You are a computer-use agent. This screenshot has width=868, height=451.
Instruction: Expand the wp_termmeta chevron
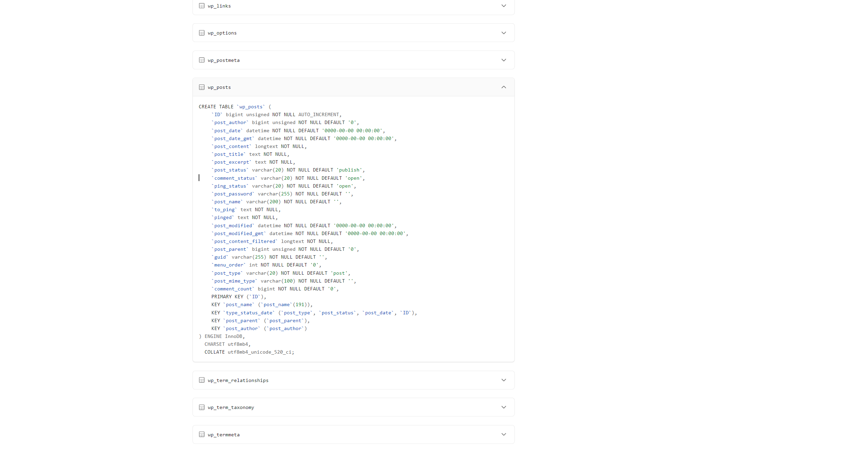503,435
